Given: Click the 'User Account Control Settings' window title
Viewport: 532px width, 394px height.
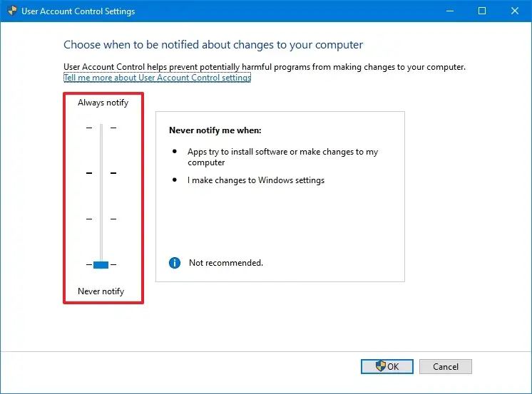Looking at the screenshot, I should (x=78, y=11).
